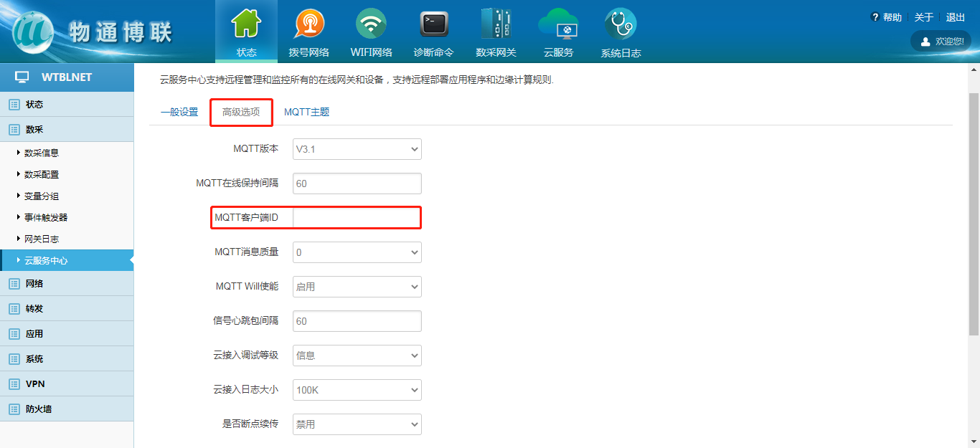This screenshot has width=980, height=448.
Task: Select 数采配置 in the sidebar
Action: tap(42, 174)
